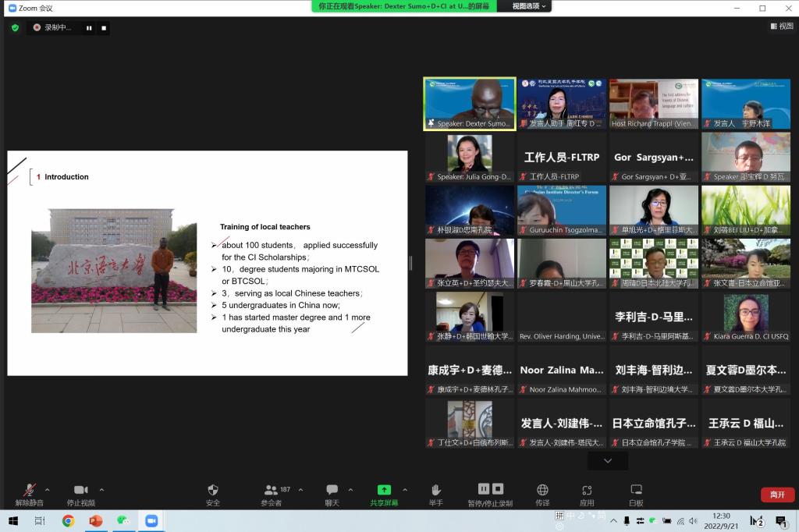Screen dimensions: 799x532
Task: Open the Participants panel showing 187
Action: point(272,491)
